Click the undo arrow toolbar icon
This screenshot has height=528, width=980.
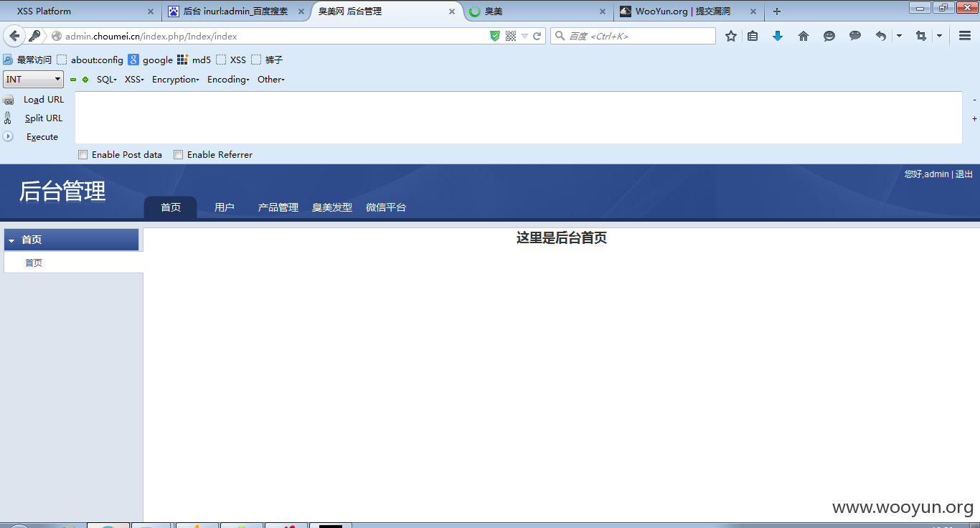(x=881, y=36)
